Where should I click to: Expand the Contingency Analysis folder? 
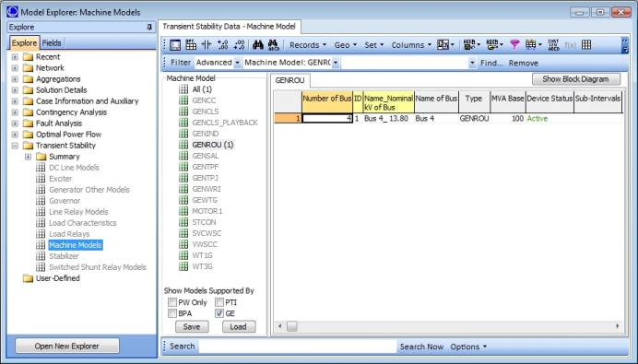point(15,112)
